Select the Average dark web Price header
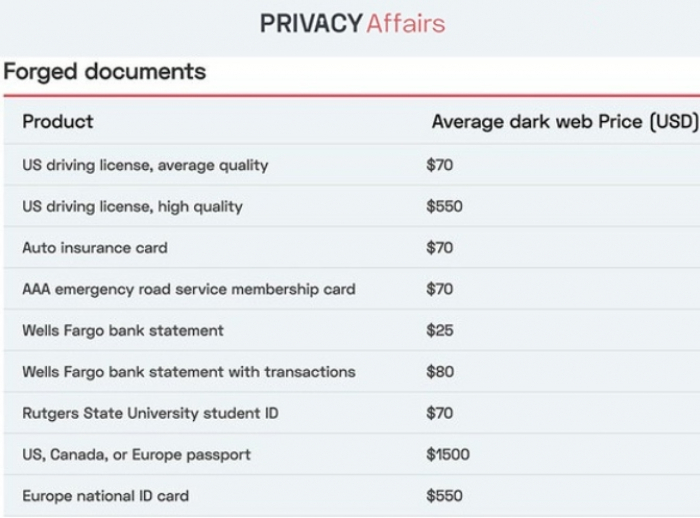Viewport: 700px width, 518px height. [x=565, y=121]
